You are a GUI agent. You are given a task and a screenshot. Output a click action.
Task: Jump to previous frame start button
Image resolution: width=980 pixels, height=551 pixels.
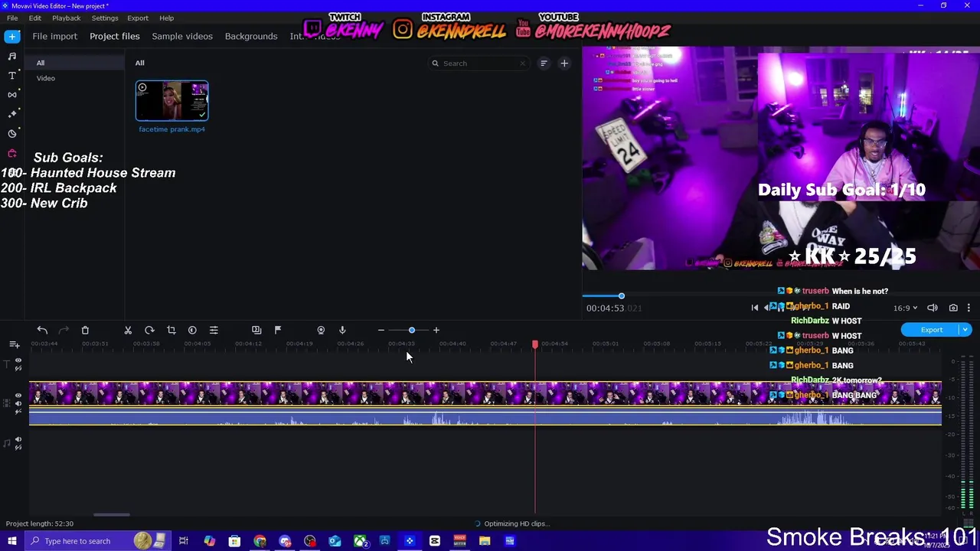[754, 308]
